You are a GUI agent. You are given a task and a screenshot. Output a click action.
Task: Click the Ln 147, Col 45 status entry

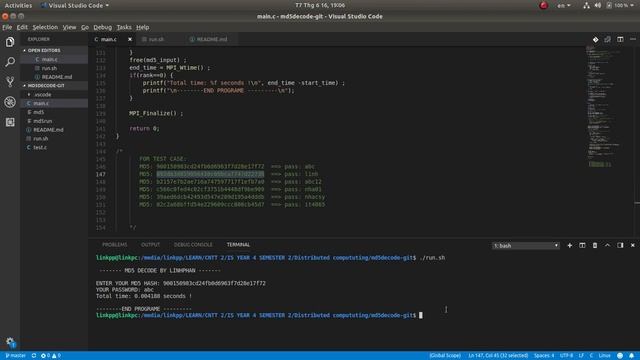[498, 356]
